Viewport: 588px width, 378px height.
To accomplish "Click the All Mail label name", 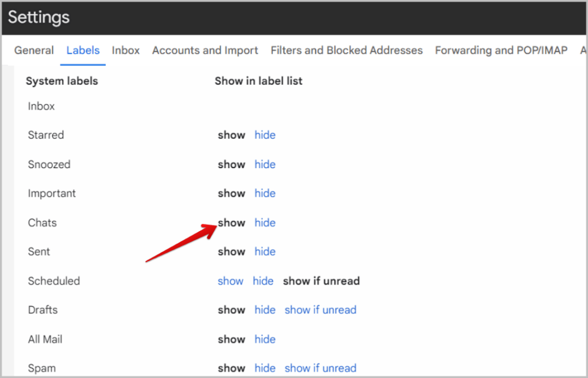I will [x=45, y=340].
